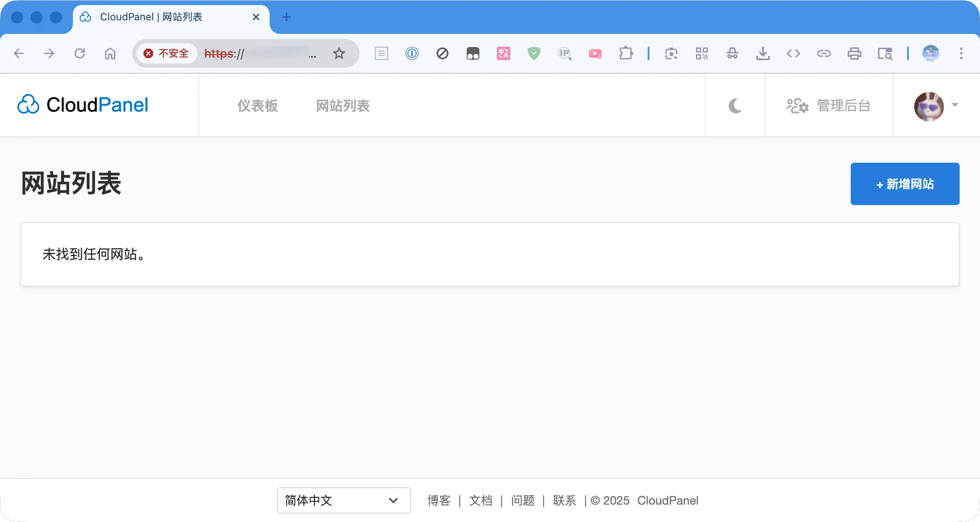Open the QR code generator icon
Image resolution: width=980 pixels, height=522 pixels.
pyautogui.click(x=702, y=53)
